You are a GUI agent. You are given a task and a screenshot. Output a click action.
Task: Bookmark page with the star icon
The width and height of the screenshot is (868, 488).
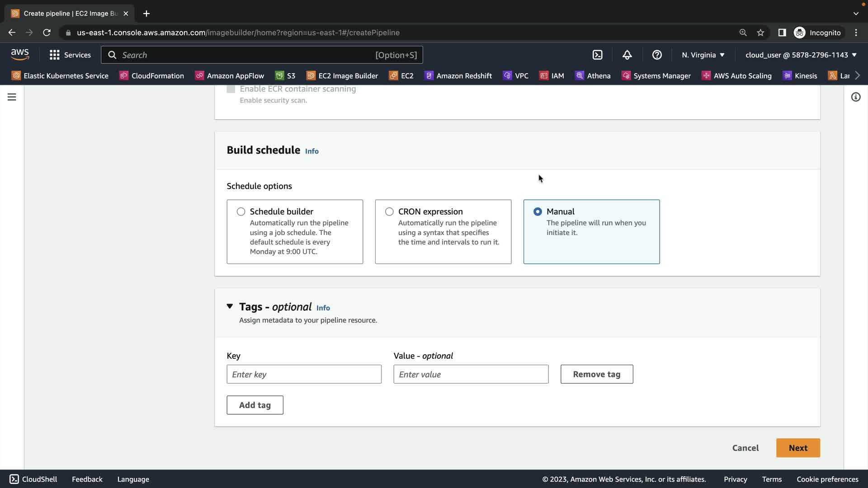[760, 33]
